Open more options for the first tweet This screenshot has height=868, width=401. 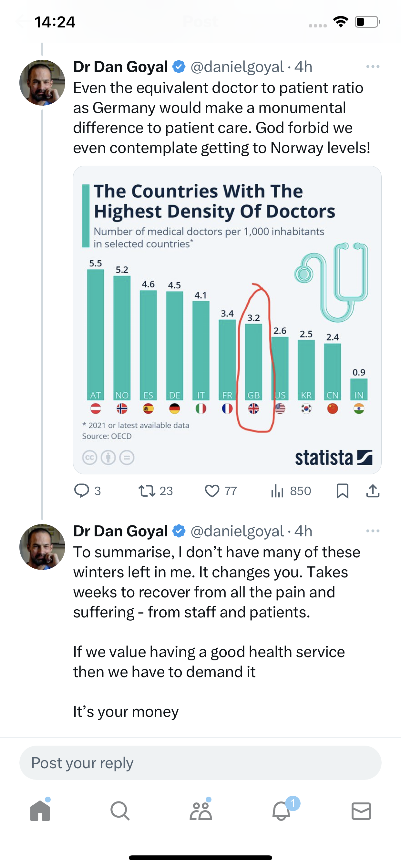pos(373,67)
